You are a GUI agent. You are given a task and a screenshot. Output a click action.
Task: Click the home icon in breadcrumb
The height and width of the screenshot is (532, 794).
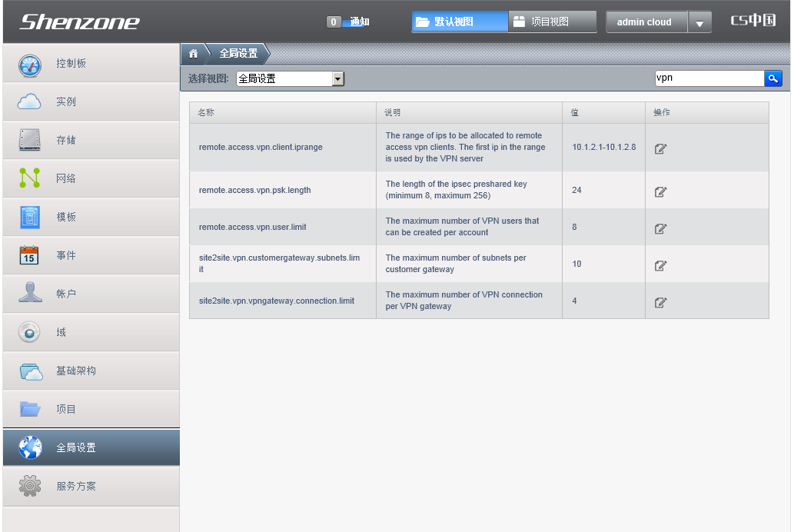tap(194, 54)
